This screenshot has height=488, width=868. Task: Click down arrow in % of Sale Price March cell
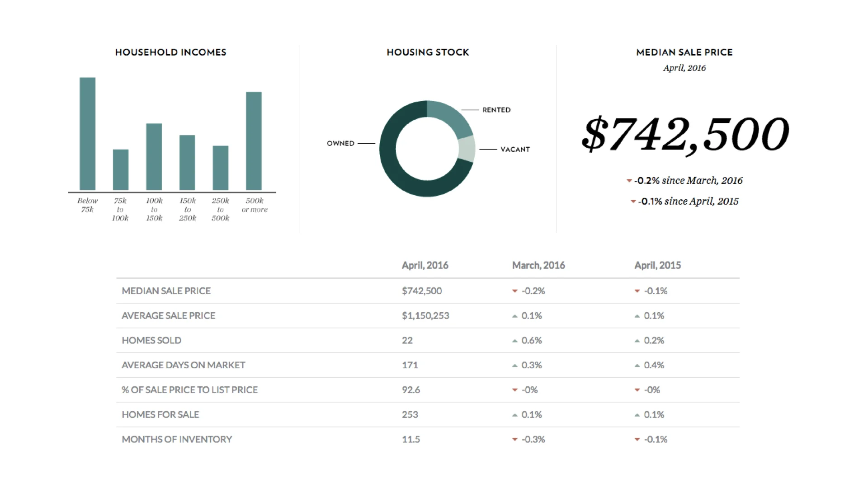pos(514,390)
